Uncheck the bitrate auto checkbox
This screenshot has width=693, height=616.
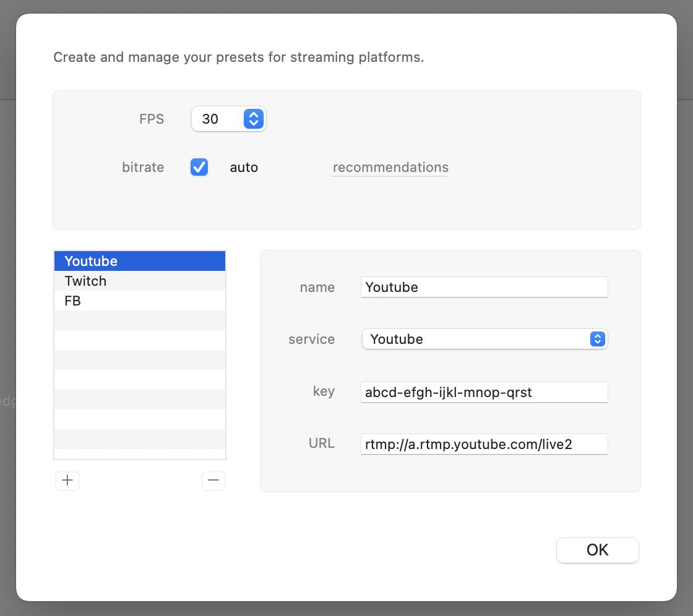pyautogui.click(x=199, y=168)
